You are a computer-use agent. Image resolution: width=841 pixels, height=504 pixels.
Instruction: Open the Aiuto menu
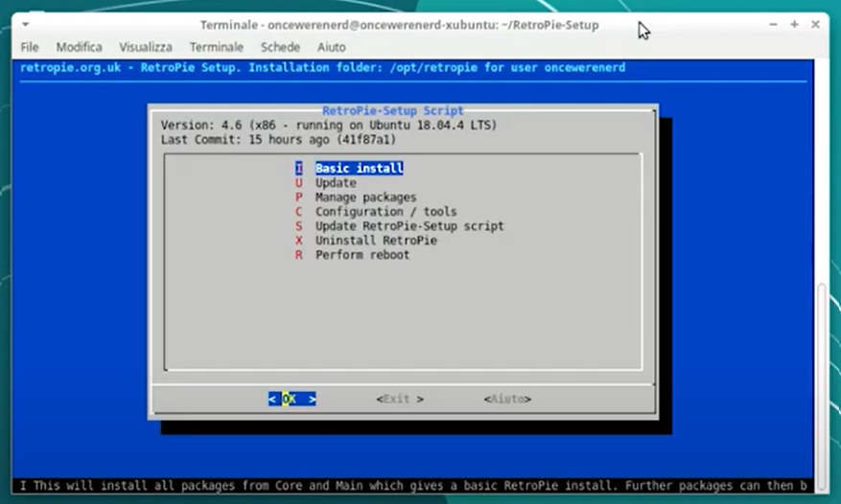[x=331, y=47]
